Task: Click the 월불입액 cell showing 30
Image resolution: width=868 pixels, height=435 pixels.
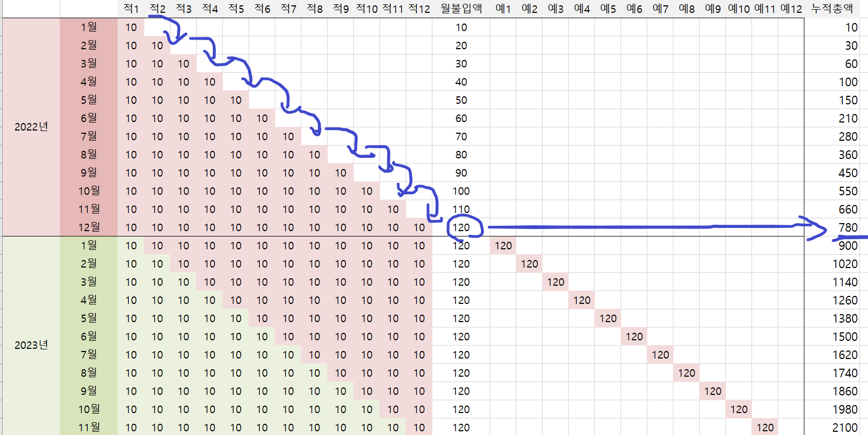Action: pyautogui.click(x=461, y=64)
